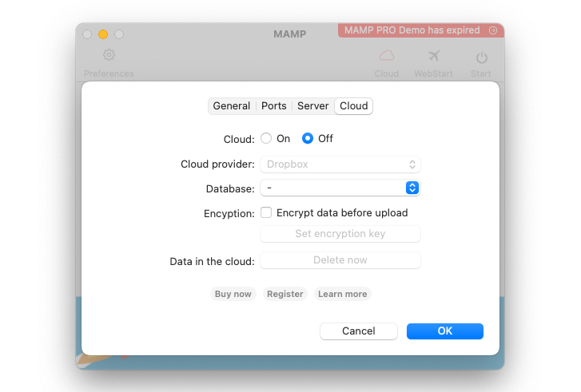Open the Cloud provider Dropbox dropdown
This screenshot has height=392, width=581.
pyautogui.click(x=340, y=164)
